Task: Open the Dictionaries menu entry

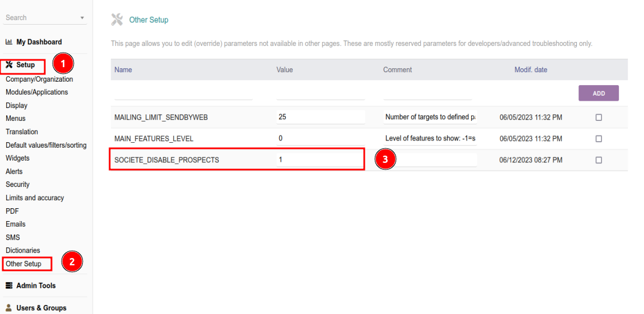Action: (x=23, y=250)
